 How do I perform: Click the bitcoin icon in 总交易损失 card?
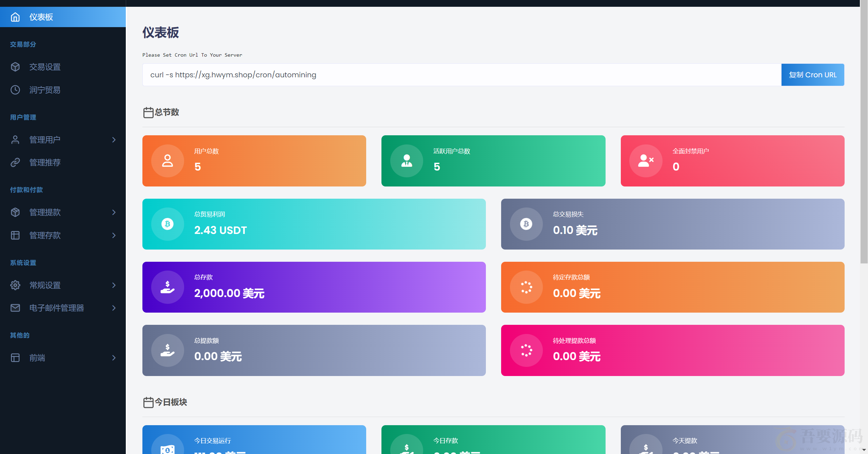pyautogui.click(x=526, y=224)
